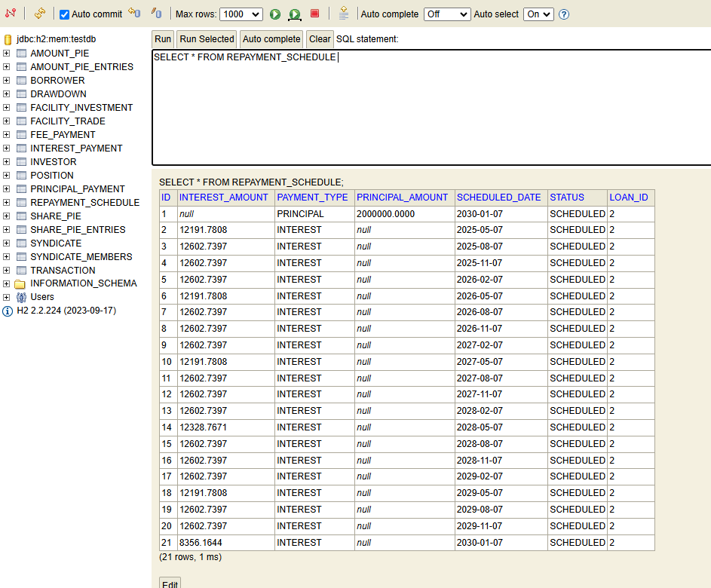Image resolution: width=711 pixels, height=588 pixels.
Task: Click the Disconnect icon in toolbar
Action: pos(11,14)
